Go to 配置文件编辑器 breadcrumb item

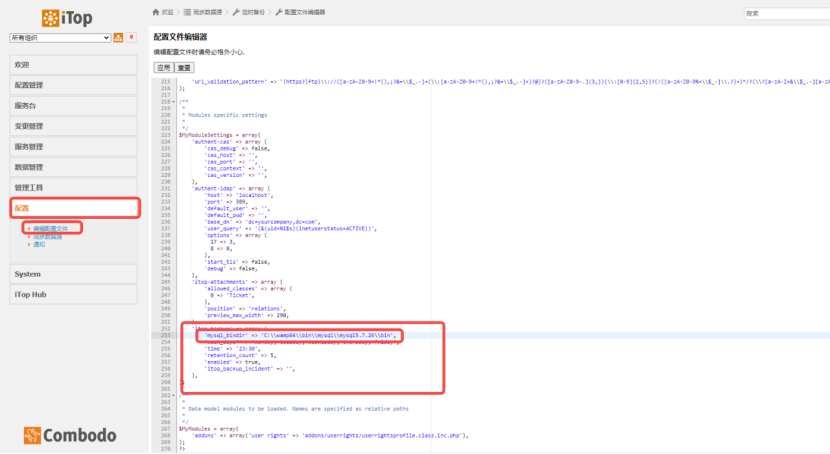[304, 12]
